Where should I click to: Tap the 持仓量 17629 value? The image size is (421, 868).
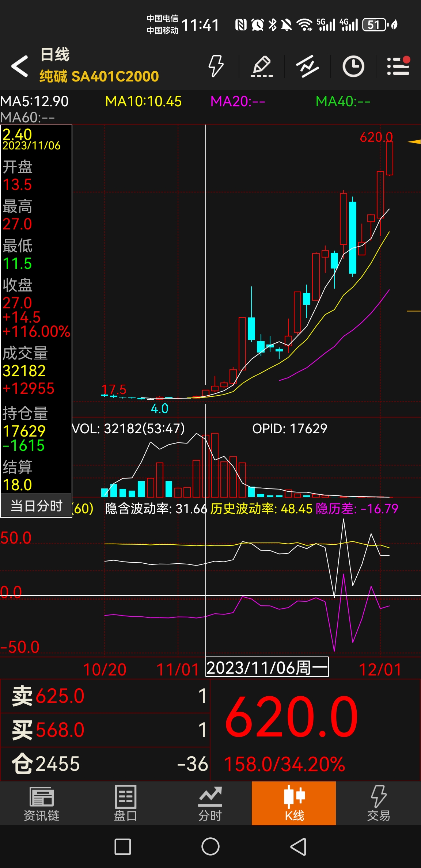pos(24,431)
